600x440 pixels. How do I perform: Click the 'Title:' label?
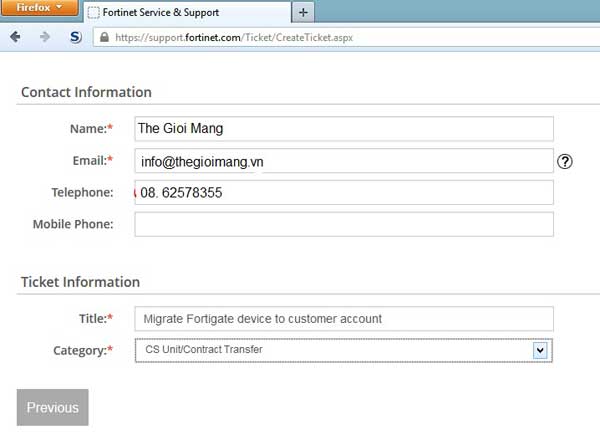(96, 318)
